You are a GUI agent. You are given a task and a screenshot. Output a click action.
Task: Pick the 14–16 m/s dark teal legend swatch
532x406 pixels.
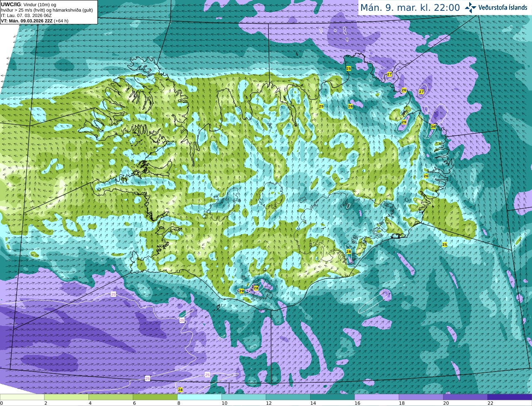pos(332,397)
